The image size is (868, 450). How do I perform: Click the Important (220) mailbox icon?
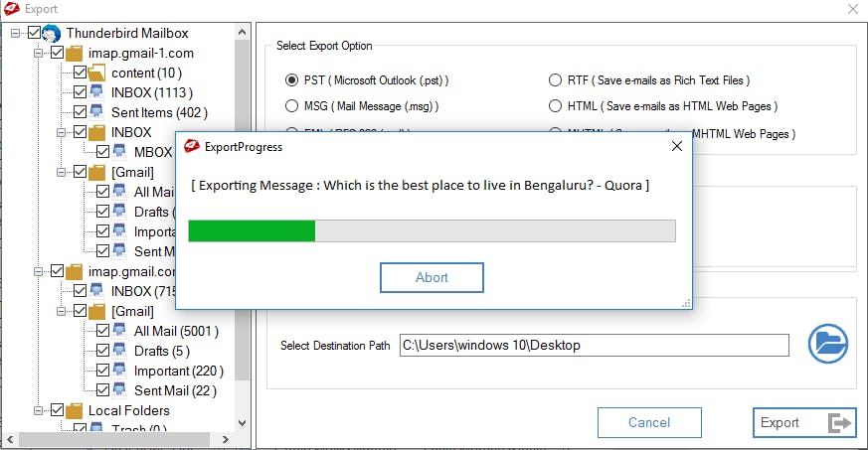(x=119, y=370)
